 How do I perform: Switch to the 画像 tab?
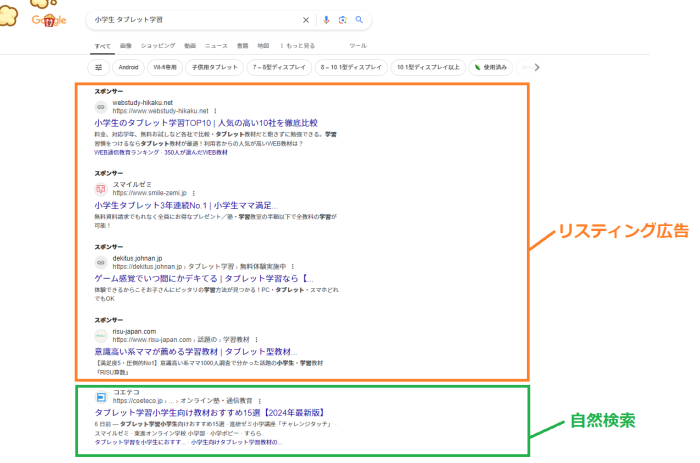coord(126,46)
